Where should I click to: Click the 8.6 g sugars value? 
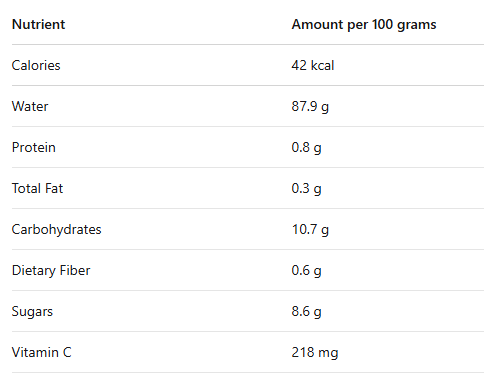point(306,312)
